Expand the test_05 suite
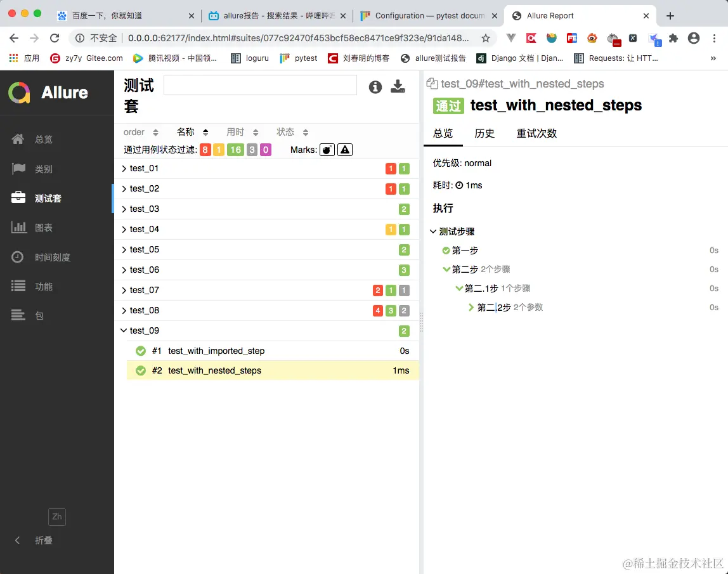The image size is (728, 574). point(266,249)
